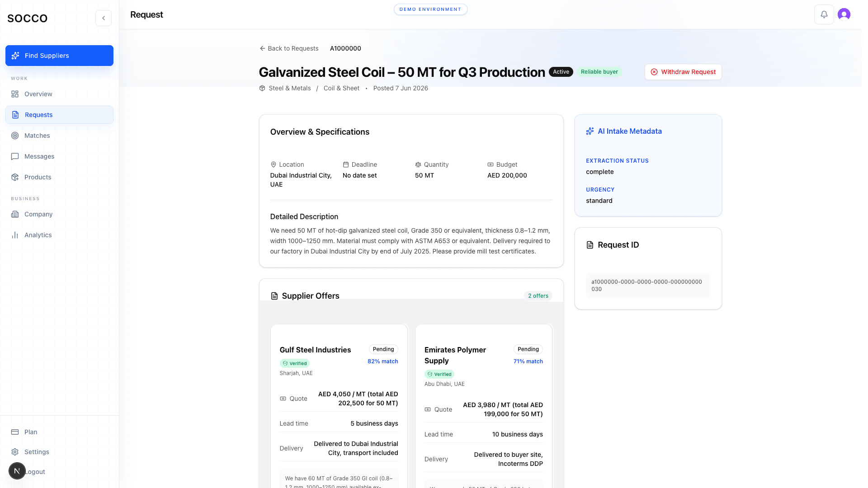
Task: Click the Location pin icon
Action: pos(273,164)
